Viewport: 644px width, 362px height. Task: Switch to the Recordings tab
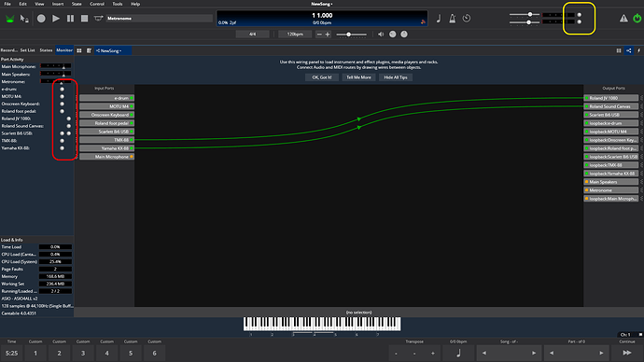(x=9, y=50)
